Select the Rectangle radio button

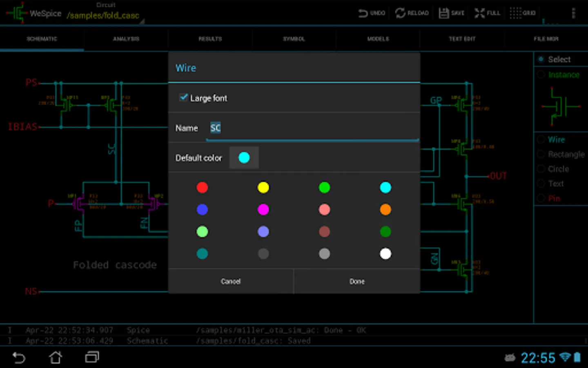click(541, 154)
